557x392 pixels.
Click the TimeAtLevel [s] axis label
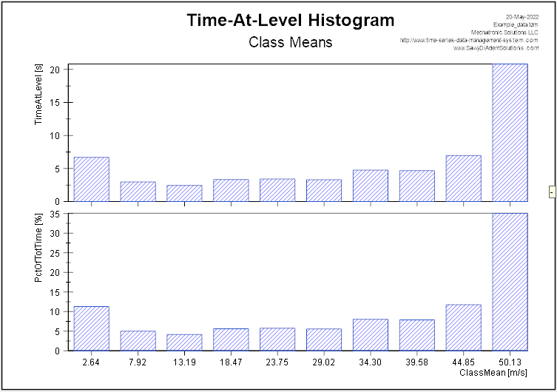coord(38,104)
